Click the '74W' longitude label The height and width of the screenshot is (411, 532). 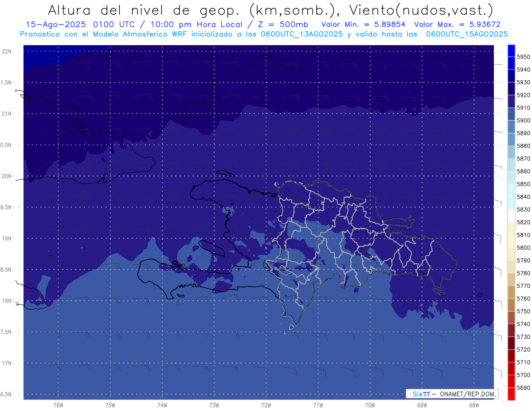[x=162, y=405]
